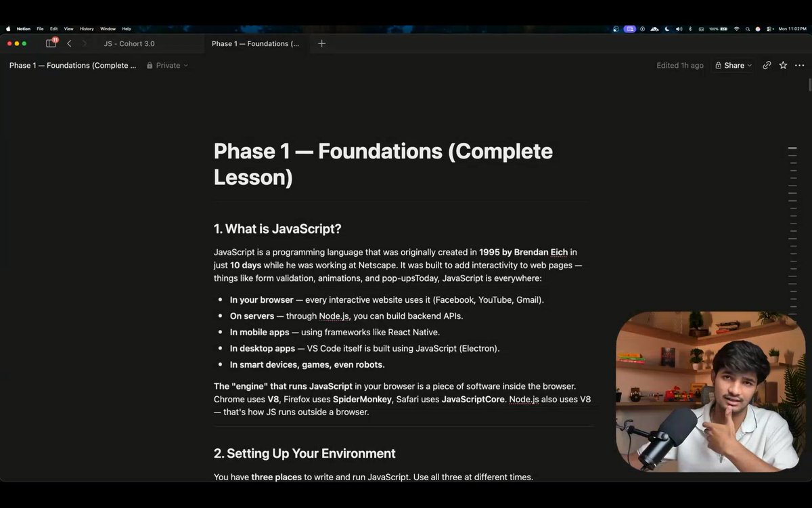812x508 pixels.
Task: Click the presenter webcam overlay
Action: tap(710, 391)
